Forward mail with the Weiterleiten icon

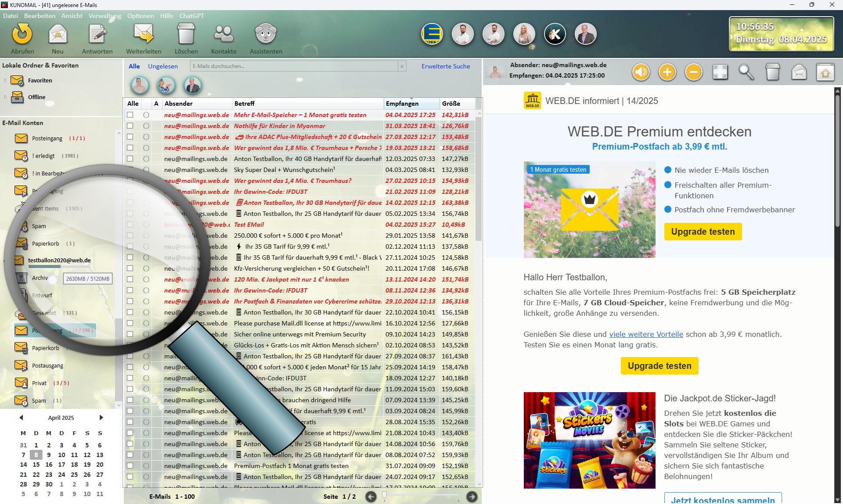(x=144, y=34)
